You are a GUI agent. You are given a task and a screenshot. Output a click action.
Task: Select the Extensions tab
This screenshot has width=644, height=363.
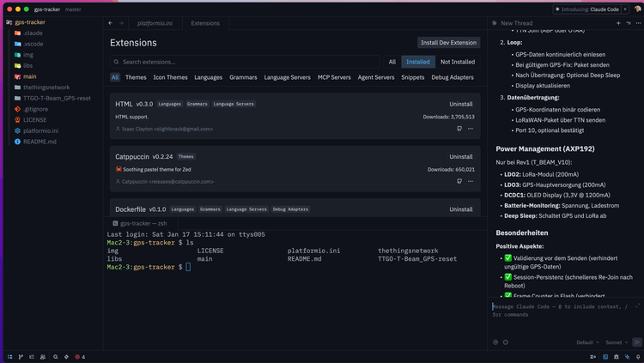point(205,23)
